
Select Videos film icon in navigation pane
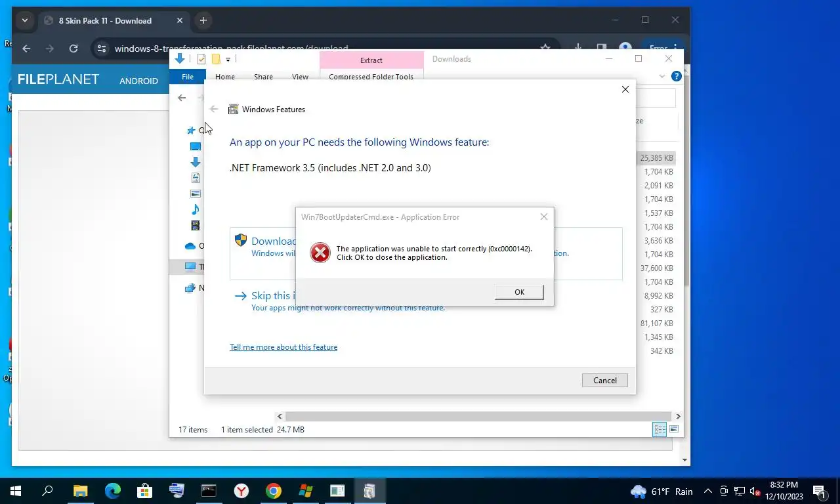coord(195,225)
